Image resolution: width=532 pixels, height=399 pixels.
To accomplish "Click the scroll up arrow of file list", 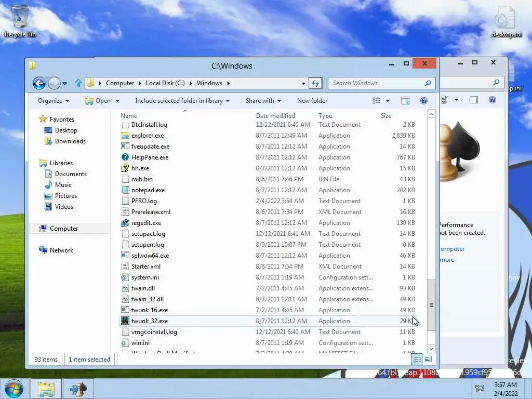I will click(431, 114).
